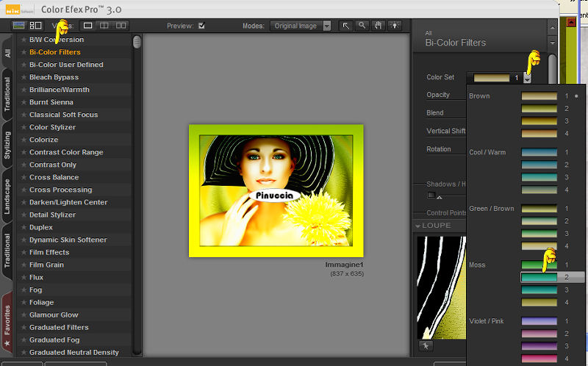Select the Detail Stylizer filter
This screenshot has height=366, width=588.
(52, 215)
